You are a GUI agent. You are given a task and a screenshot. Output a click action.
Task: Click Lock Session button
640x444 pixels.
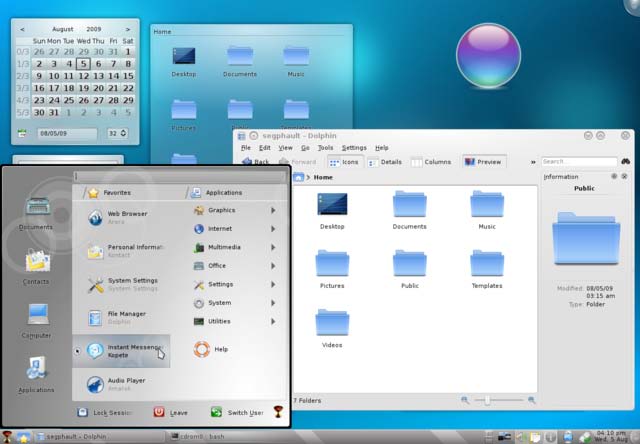tap(104, 413)
